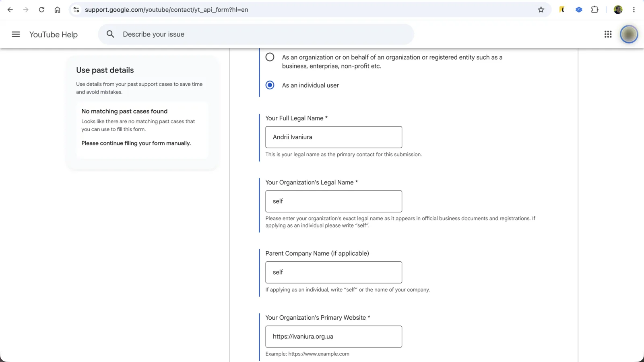This screenshot has height=362, width=644.
Task: Edit the Full Legal Name field
Action: 334,137
